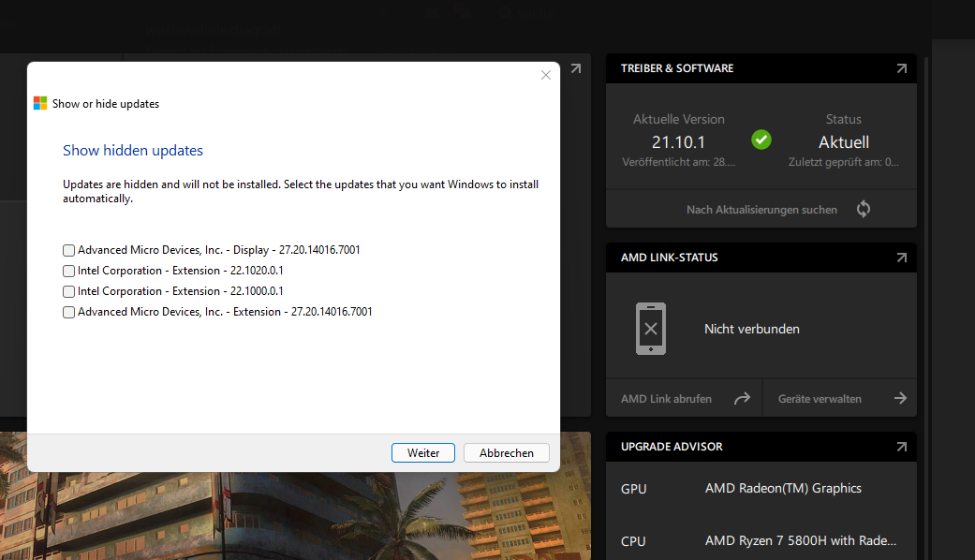Viewport: 975px width, 560px height.
Task: Expand the Upgrade Advisor panel arrow
Action: point(902,447)
